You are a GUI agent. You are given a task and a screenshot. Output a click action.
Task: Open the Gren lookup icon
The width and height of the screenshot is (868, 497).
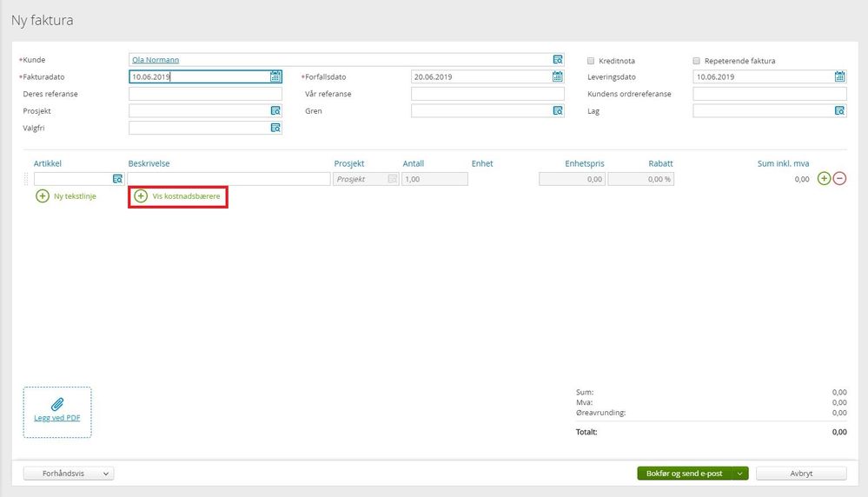[x=558, y=110]
